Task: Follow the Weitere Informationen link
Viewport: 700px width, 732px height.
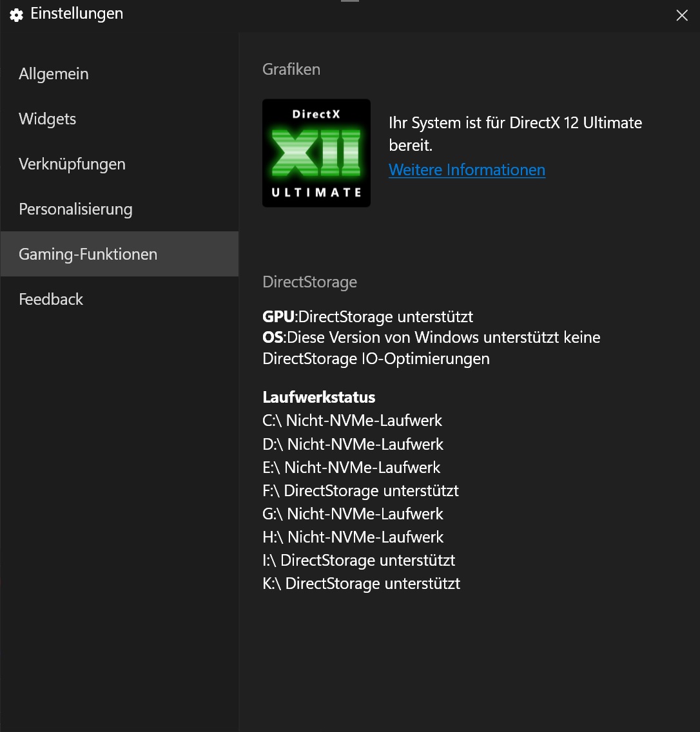Action: pyautogui.click(x=467, y=170)
